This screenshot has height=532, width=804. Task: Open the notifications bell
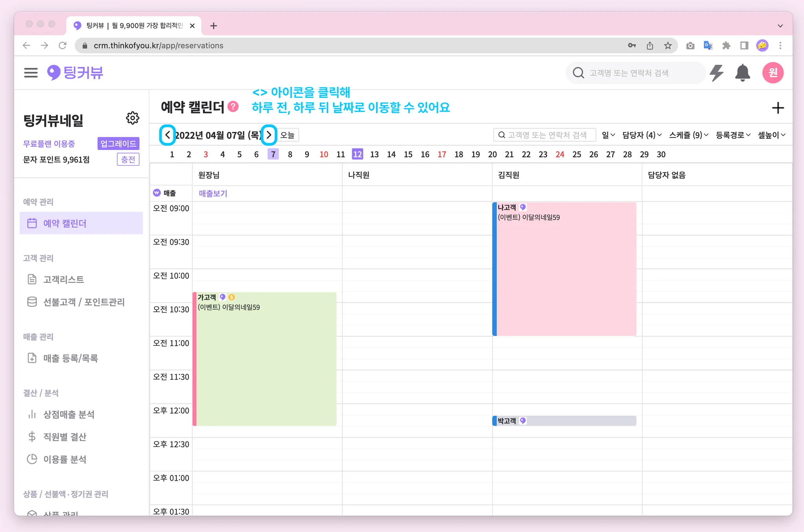coord(742,73)
